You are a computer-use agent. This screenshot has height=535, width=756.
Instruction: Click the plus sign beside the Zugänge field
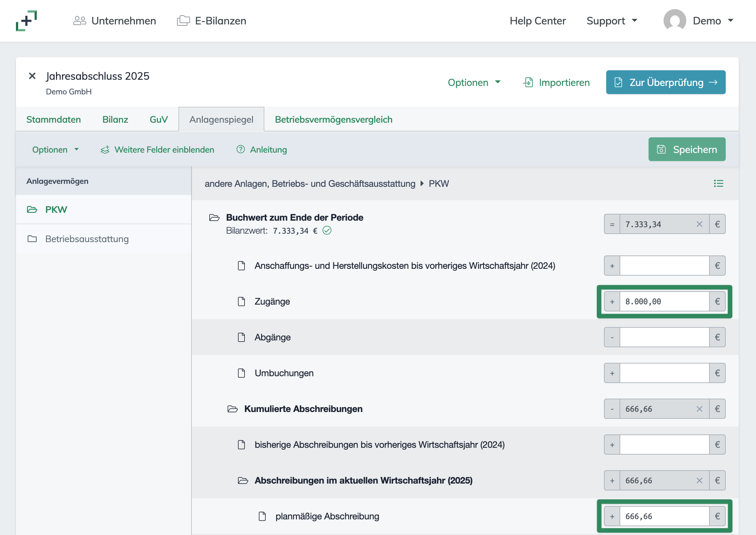(x=612, y=301)
